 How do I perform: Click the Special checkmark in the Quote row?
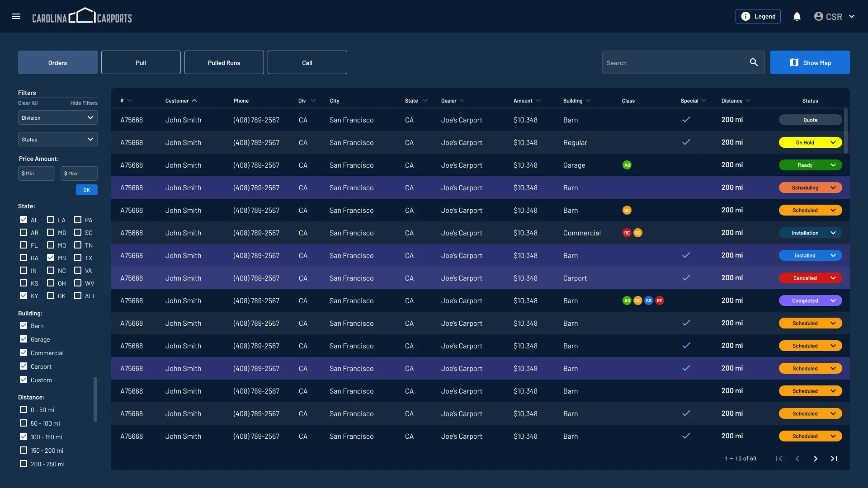point(686,120)
